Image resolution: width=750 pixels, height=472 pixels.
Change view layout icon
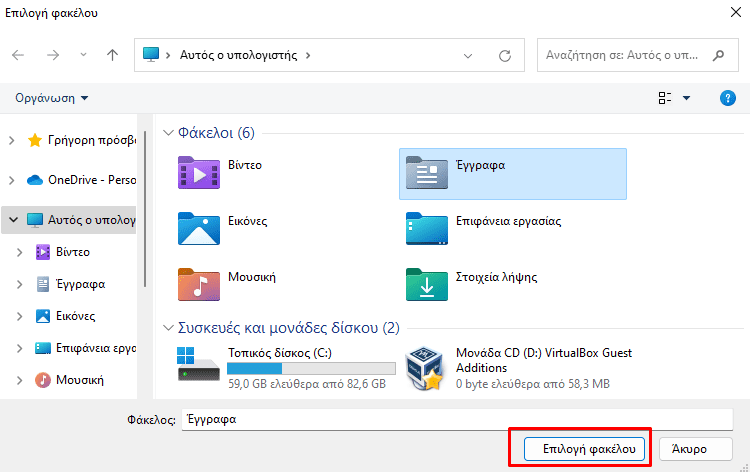665,98
